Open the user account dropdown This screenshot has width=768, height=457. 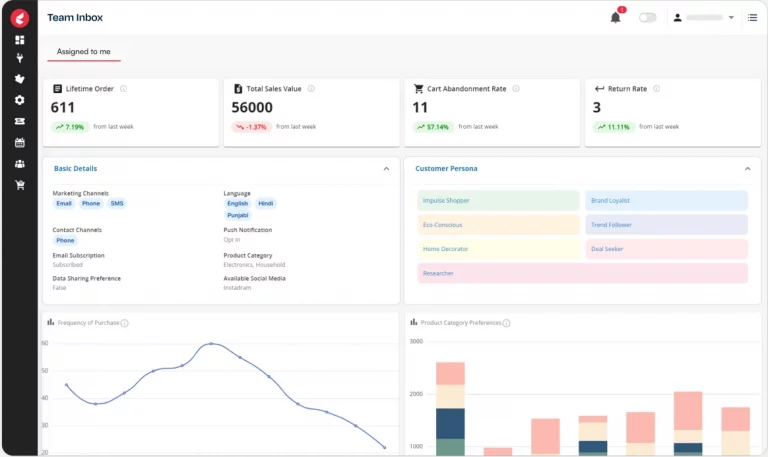(x=704, y=18)
